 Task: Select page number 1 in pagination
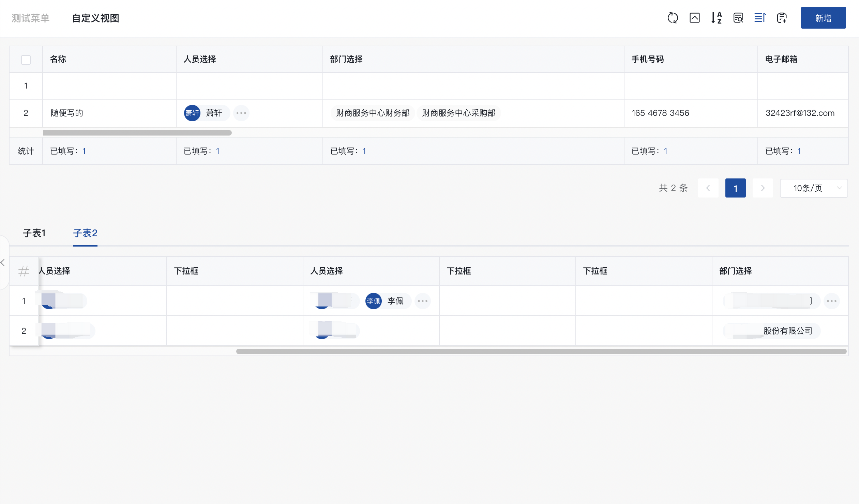735,188
